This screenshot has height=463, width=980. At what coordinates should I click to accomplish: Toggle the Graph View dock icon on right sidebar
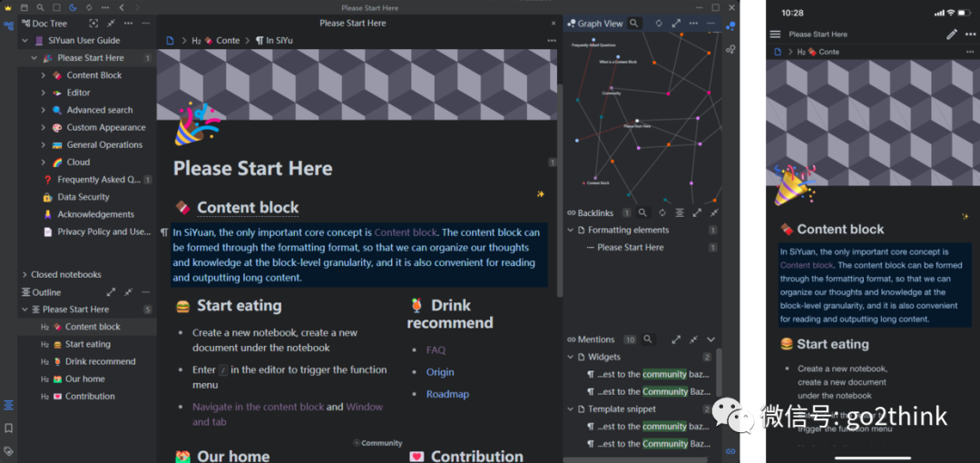[x=730, y=25]
